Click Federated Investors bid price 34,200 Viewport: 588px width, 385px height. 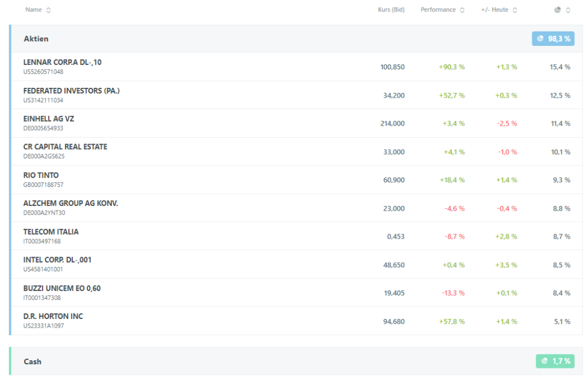[x=394, y=96]
